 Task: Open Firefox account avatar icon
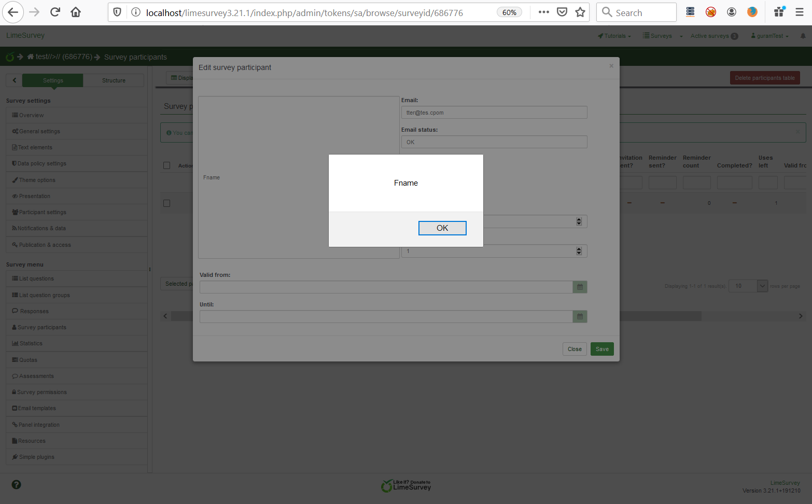click(x=732, y=12)
